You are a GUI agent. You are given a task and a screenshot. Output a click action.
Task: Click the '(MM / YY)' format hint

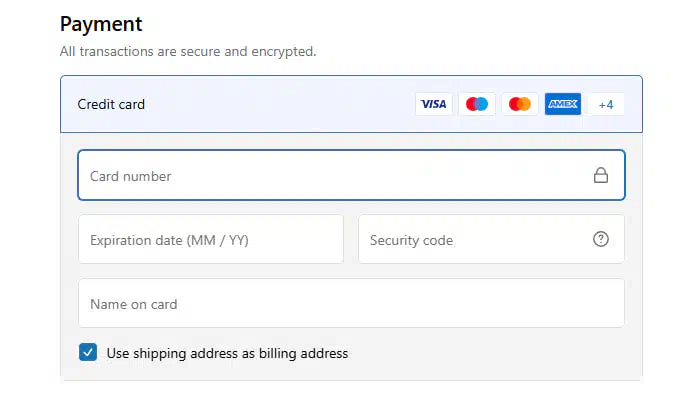coord(218,240)
